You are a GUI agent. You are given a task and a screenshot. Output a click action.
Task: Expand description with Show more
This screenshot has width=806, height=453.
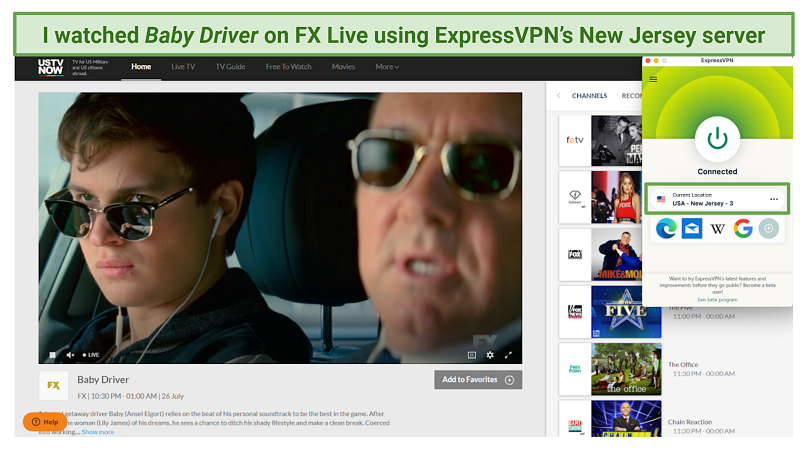(x=98, y=432)
